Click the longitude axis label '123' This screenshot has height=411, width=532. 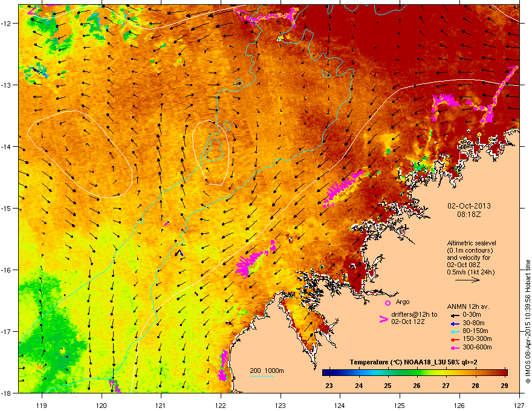point(281,405)
